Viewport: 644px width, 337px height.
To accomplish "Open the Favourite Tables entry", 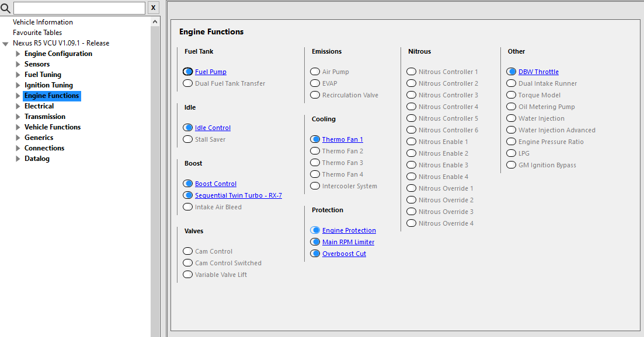I will click(x=37, y=33).
